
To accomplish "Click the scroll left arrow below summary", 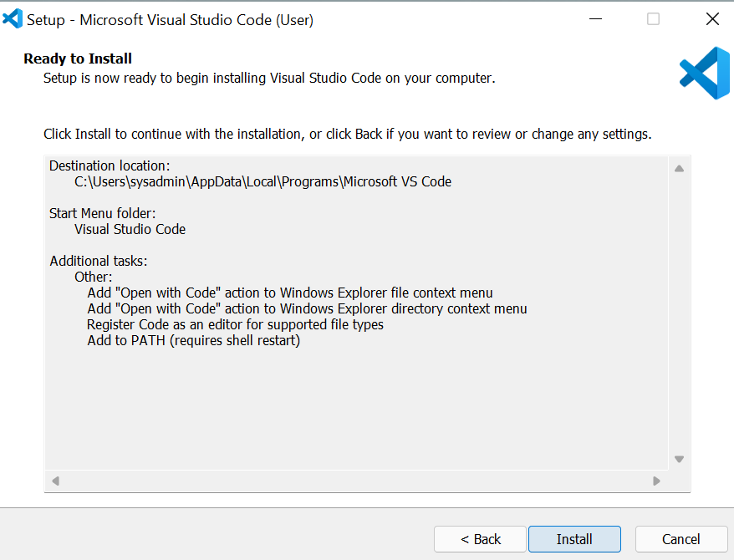I will (56, 481).
